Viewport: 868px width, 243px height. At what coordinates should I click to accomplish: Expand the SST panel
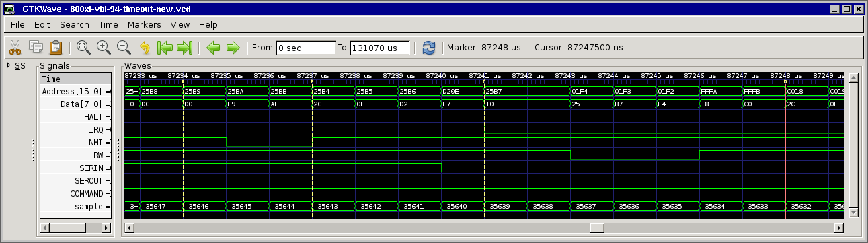tap(9, 65)
